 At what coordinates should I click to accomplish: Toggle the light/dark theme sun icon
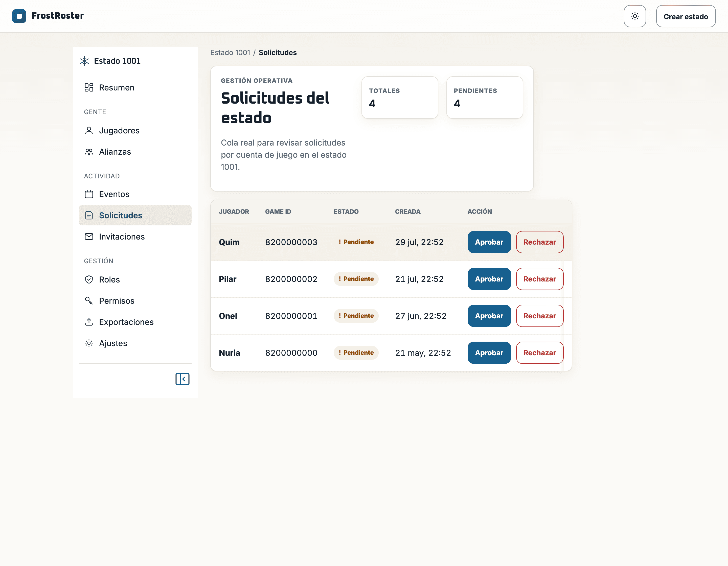635,16
